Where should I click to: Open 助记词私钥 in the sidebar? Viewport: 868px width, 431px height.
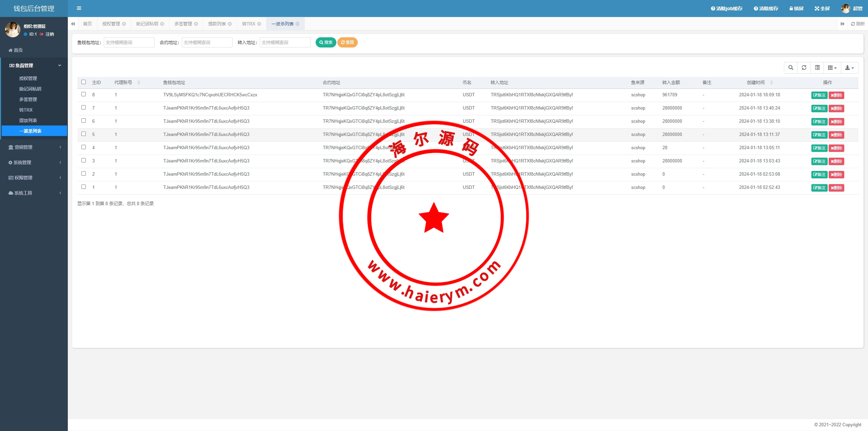point(30,89)
